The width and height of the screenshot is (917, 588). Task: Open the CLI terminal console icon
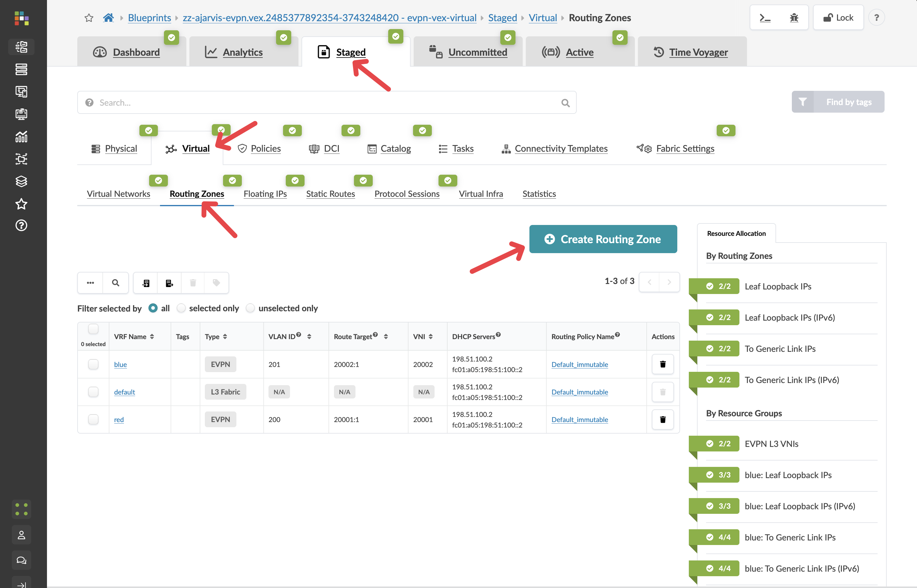click(x=765, y=17)
